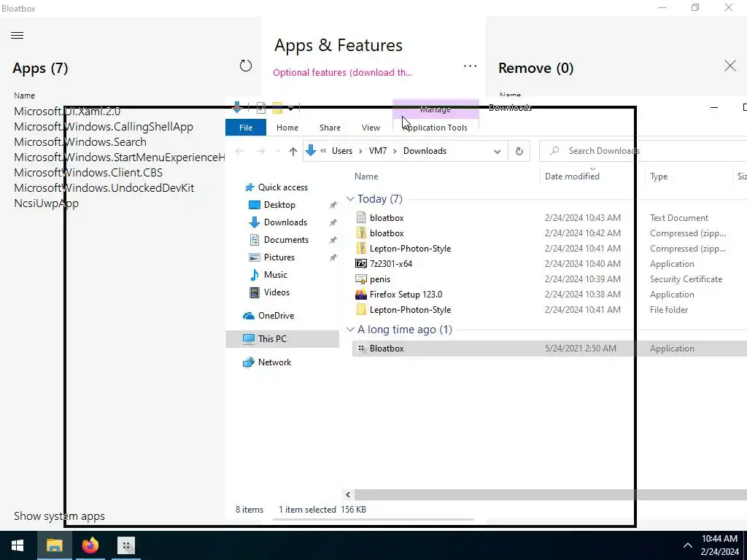Select Microsoft.Windows.Search in Bloatbox list
This screenshot has height=560, width=747.
pos(80,142)
